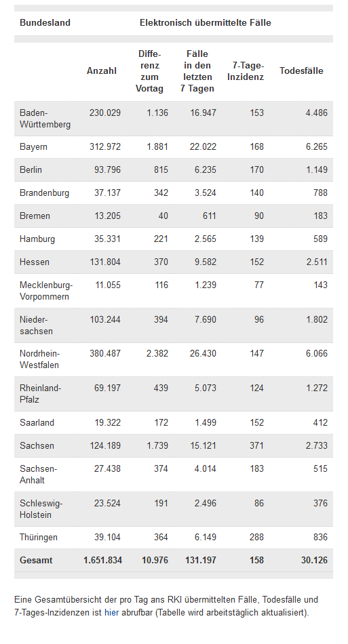
Task: Click Nordrhein-Westfalen's case count 380.487
Action: pos(105,353)
